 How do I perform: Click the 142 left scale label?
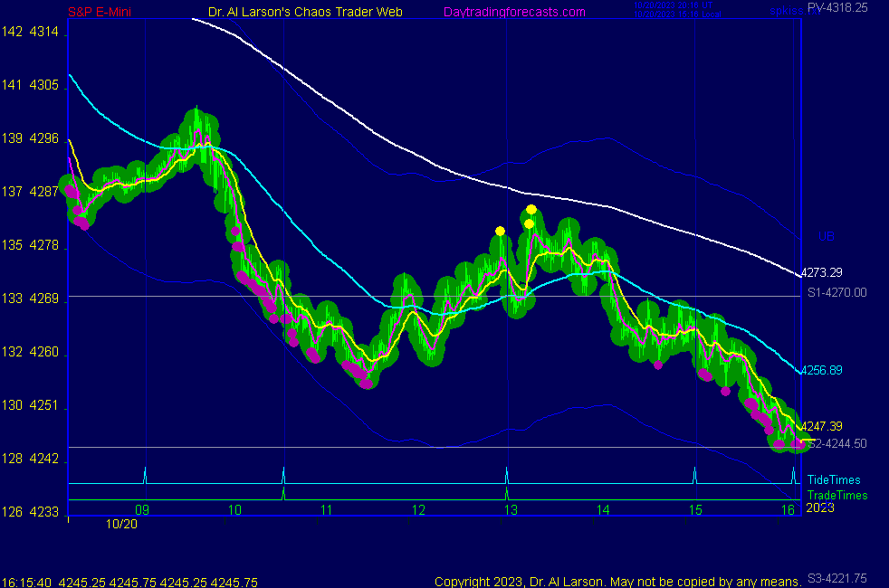pyautogui.click(x=12, y=32)
